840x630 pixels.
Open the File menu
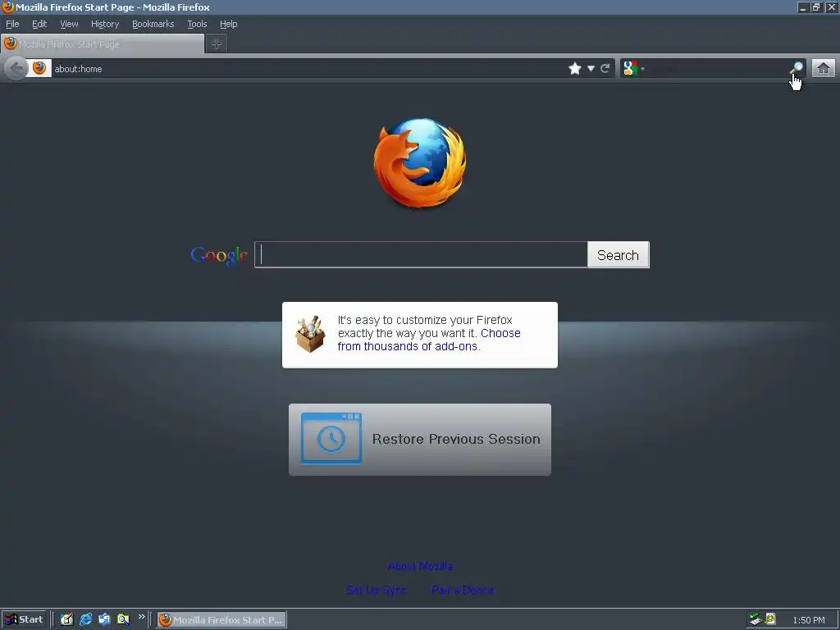point(12,24)
